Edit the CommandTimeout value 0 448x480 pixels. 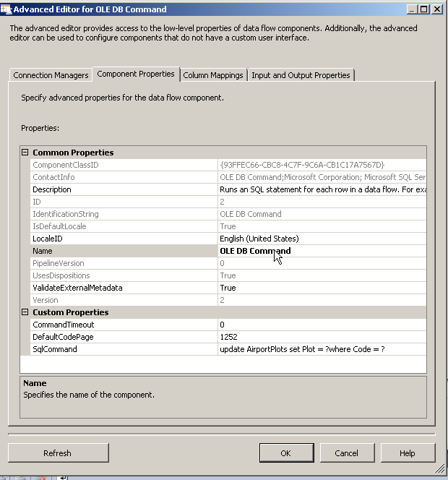[322, 325]
